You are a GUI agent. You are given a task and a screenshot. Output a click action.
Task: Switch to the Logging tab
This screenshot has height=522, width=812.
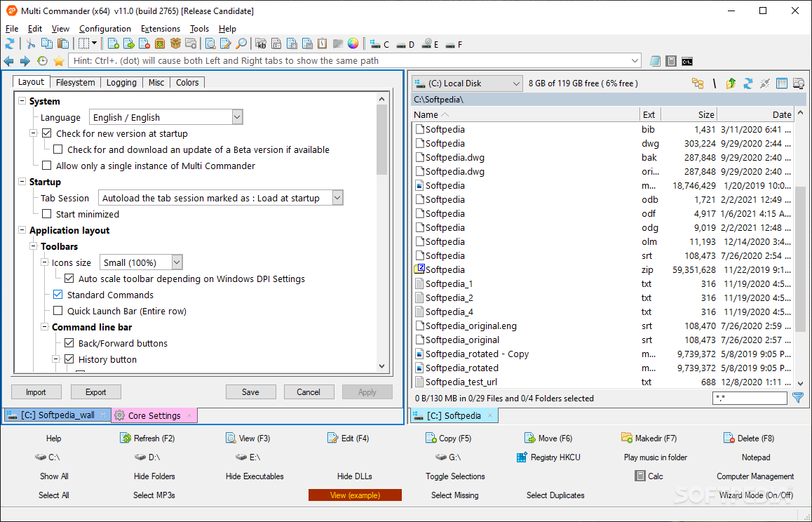tap(122, 82)
